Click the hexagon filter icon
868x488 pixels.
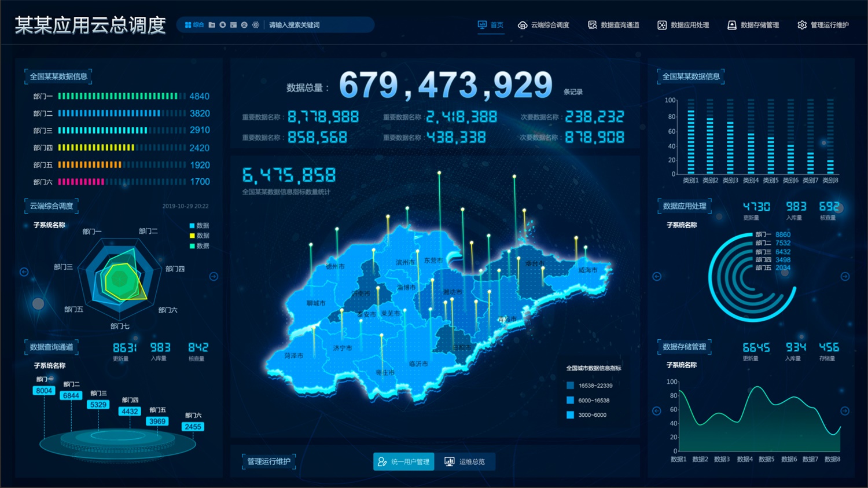(x=255, y=25)
